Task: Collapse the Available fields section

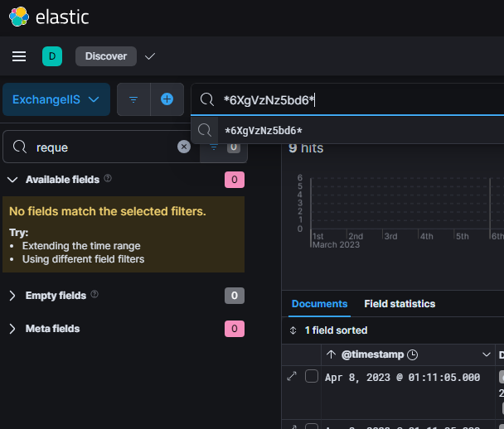Action: point(12,180)
